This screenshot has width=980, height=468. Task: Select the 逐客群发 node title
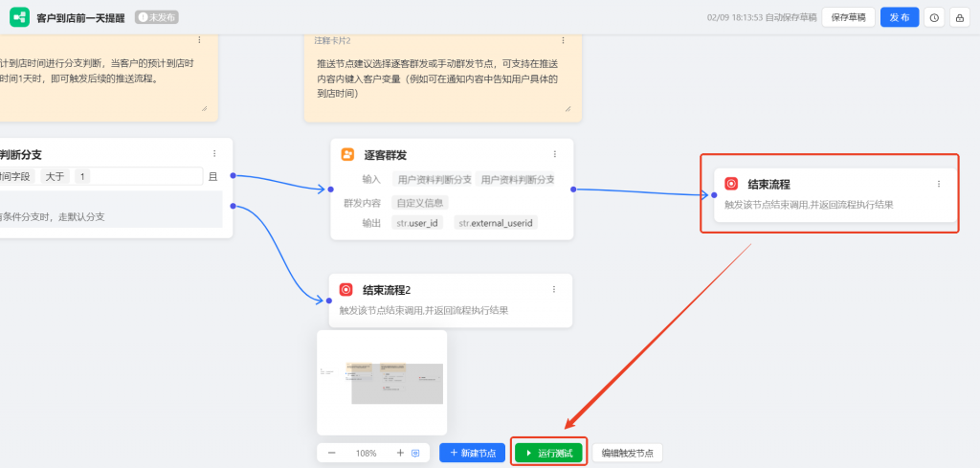pos(386,155)
